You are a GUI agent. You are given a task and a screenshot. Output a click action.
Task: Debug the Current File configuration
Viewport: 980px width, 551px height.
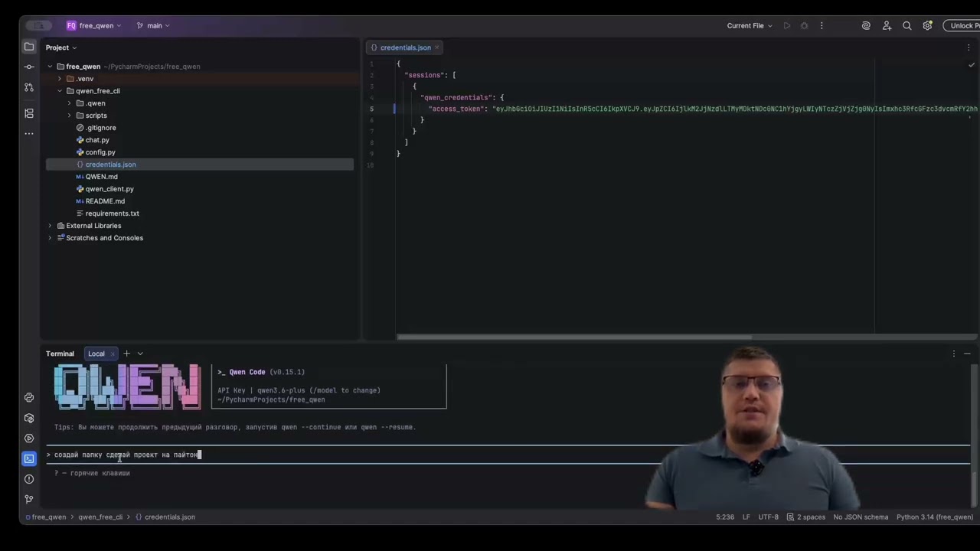click(x=804, y=25)
